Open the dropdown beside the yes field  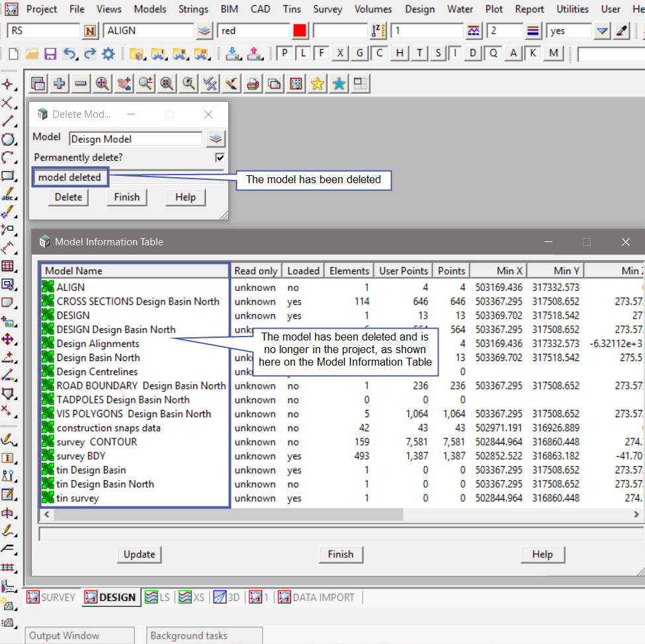pyautogui.click(x=602, y=31)
